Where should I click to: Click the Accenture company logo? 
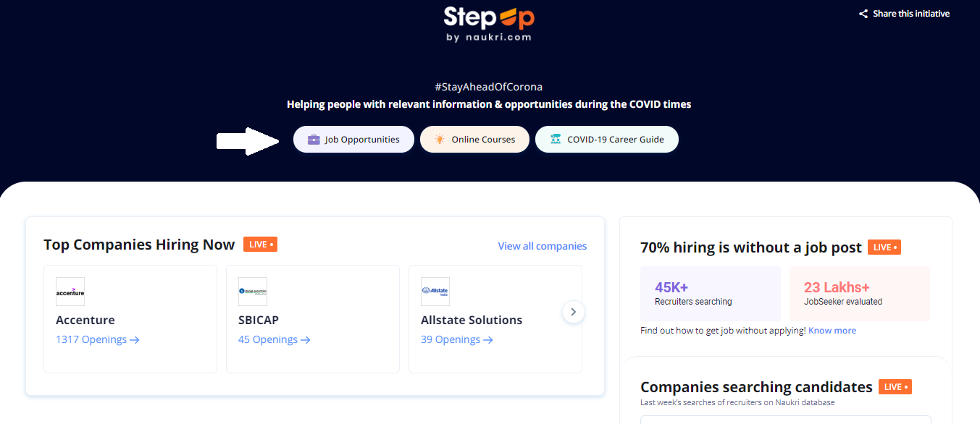pyautogui.click(x=70, y=292)
